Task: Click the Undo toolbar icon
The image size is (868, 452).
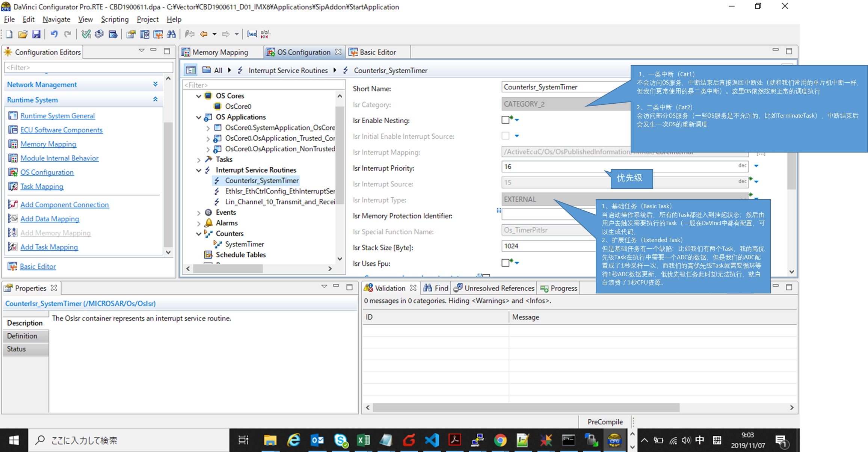Action: pyautogui.click(x=54, y=34)
